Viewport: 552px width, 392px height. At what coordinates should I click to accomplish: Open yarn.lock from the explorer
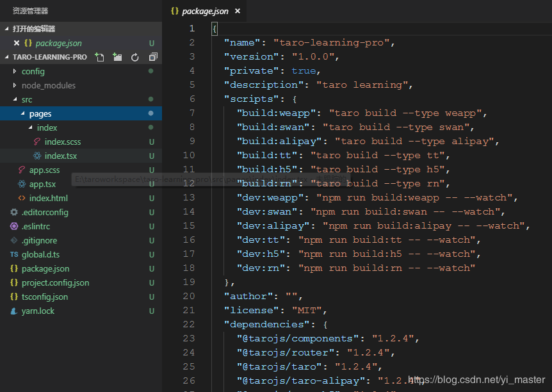pos(38,311)
